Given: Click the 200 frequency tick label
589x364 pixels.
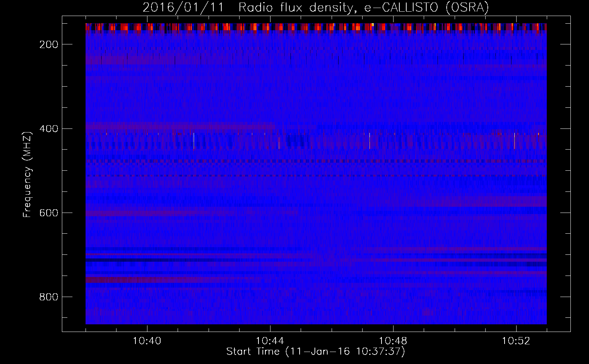Looking at the screenshot, I should 49,44.
